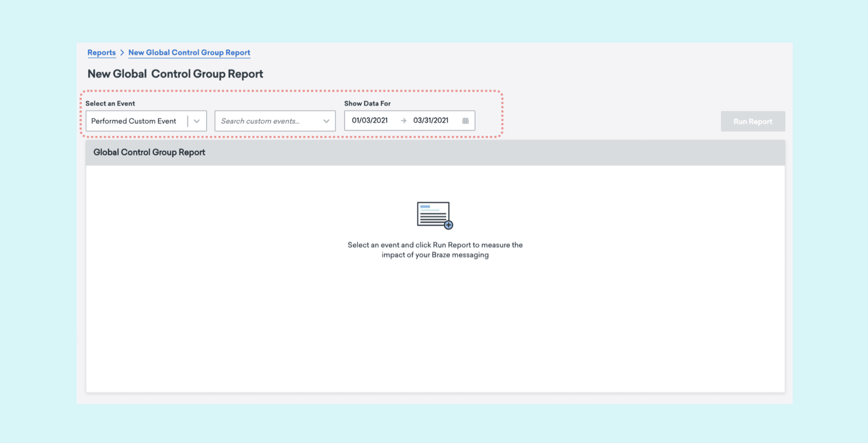Click the divider inside the event type dropdown
This screenshot has height=443, width=868.
[188, 121]
